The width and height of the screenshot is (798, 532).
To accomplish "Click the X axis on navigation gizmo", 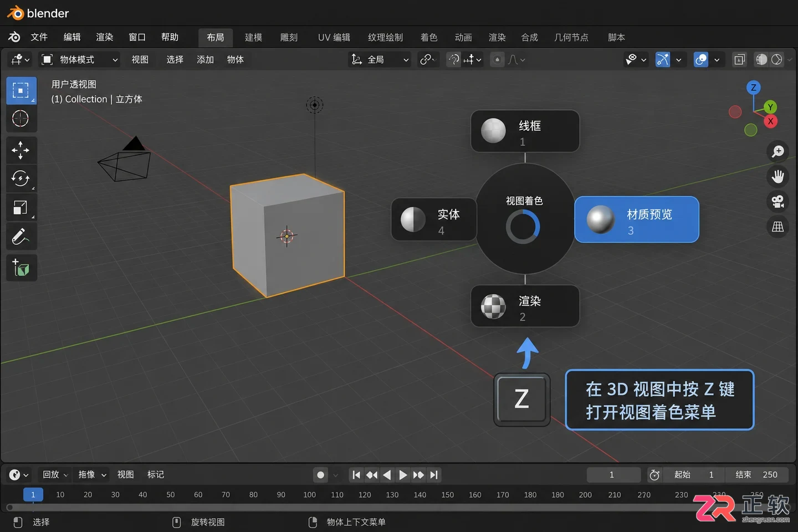I will pos(770,121).
